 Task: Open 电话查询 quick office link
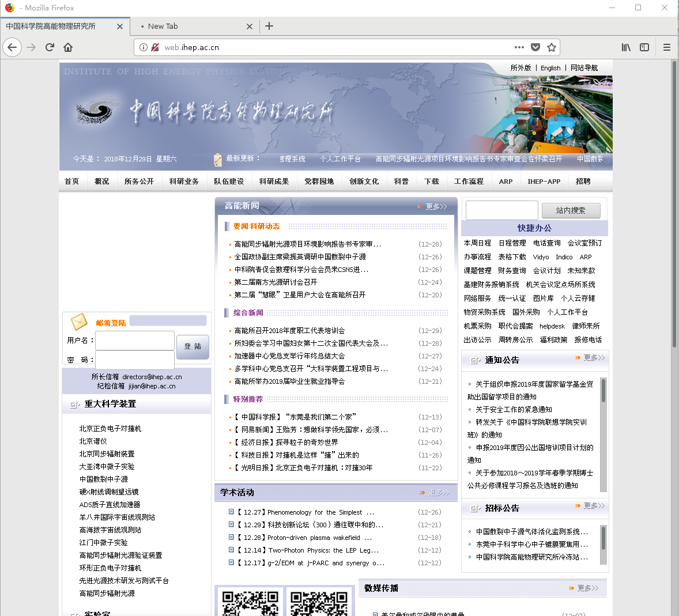point(546,243)
